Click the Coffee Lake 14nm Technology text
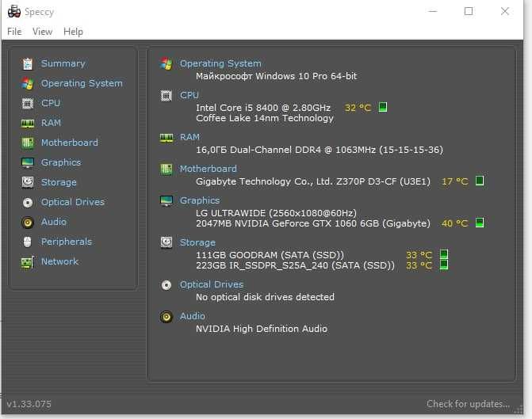The image size is (532, 419). [x=265, y=118]
